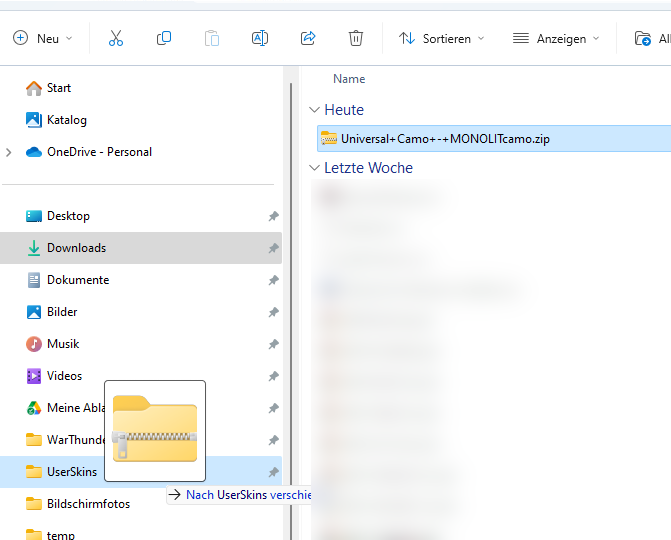Click the Cut scissors icon
This screenshot has width=671, height=540.
116,38
